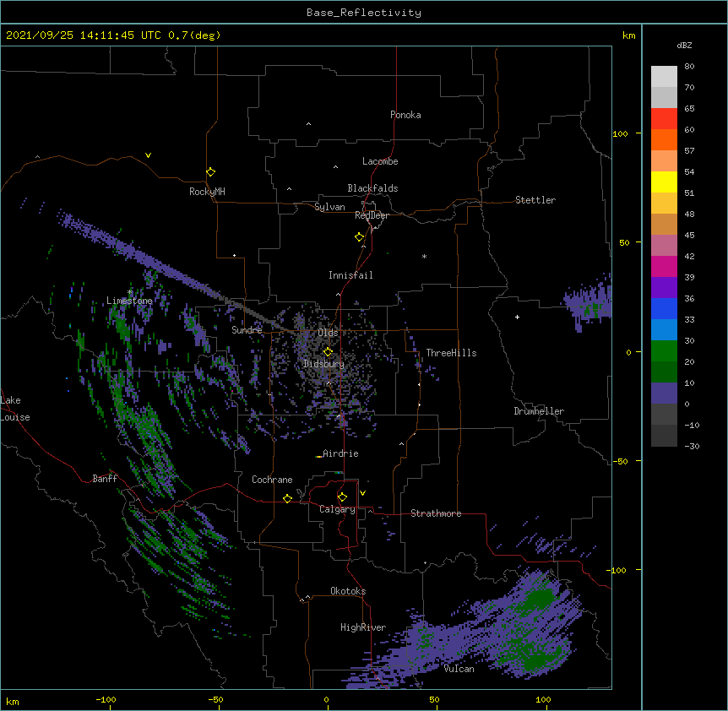Click the yellow v marker northwest of RockyMH
Screen dimensions: 728x711
click(148, 155)
